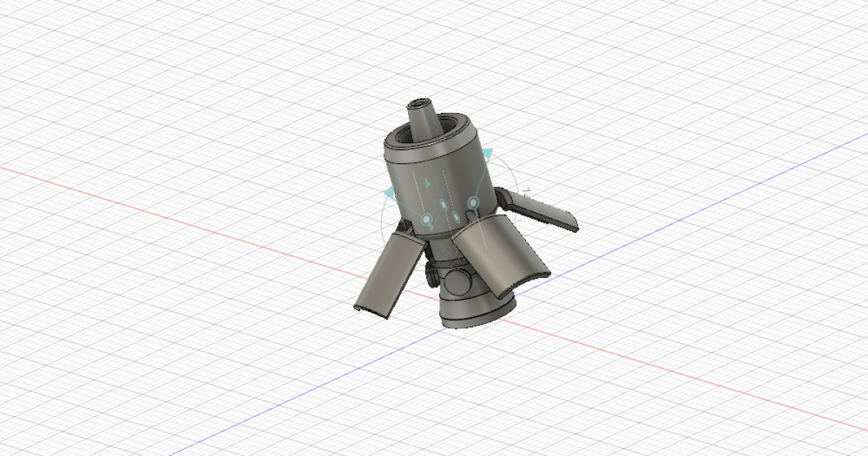Pick the leftmost joint snap point
Image resolution: width=868 pixels, height=456 pixels.
(x=425, y=219)
